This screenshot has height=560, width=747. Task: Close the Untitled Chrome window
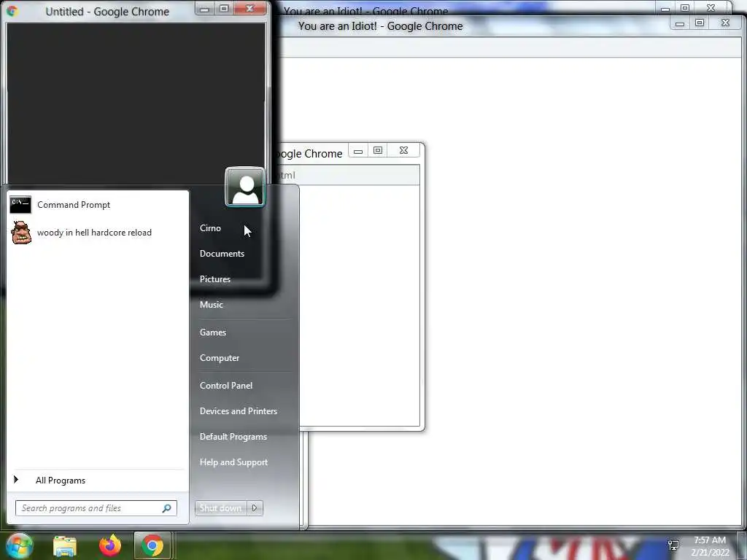[249, 9]
